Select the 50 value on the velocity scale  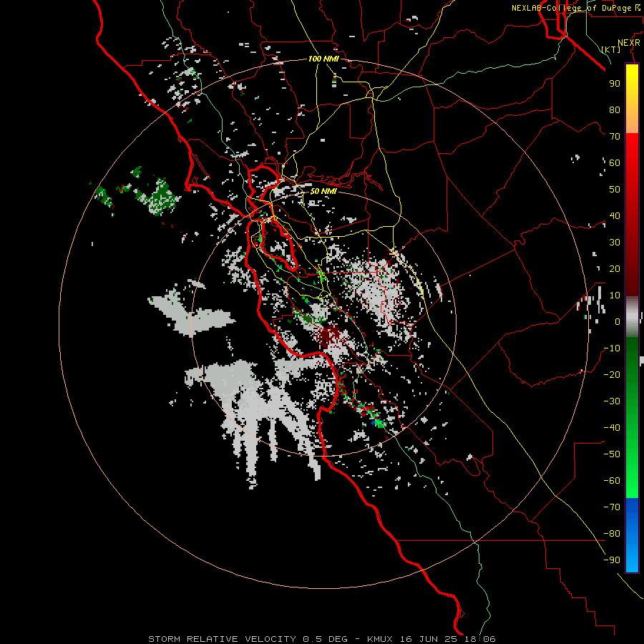tap(615, 190)
